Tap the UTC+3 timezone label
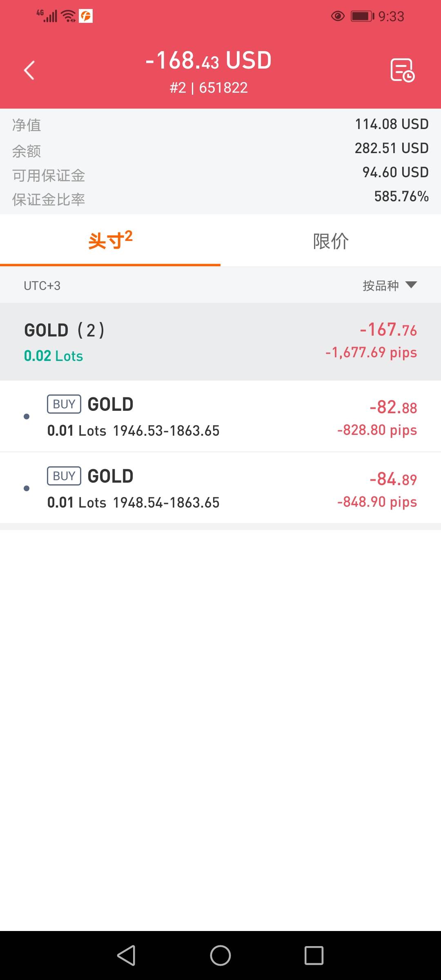Viewport: 441px width, 980px height. 42,286
